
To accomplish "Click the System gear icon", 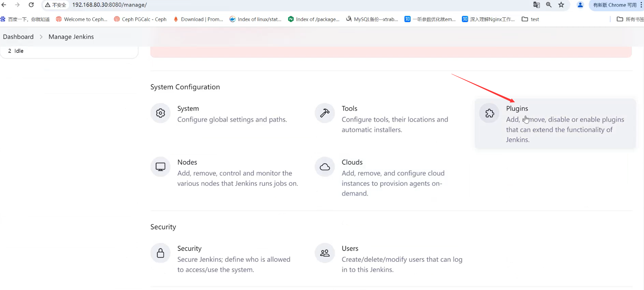I will (x=161, y=113).
